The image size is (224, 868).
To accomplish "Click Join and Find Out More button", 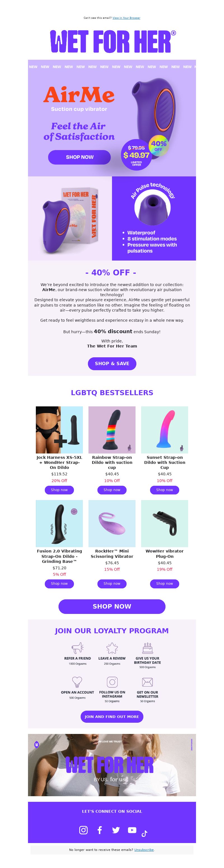I will pos(112,717).
